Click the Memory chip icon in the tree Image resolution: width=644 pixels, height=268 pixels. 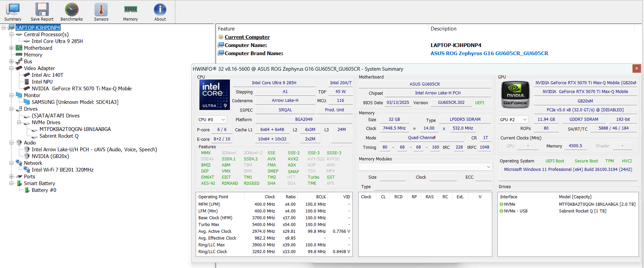click(x=19, y=54)
